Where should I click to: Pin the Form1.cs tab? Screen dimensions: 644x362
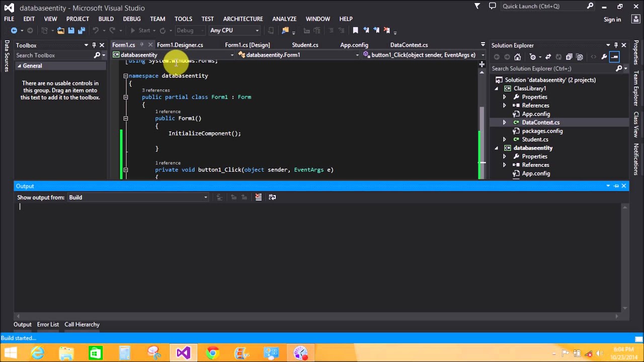[141, 45]
